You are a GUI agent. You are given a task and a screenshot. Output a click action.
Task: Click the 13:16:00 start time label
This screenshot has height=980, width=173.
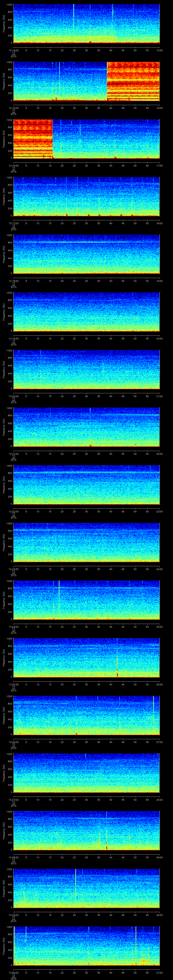coord(13,166)
